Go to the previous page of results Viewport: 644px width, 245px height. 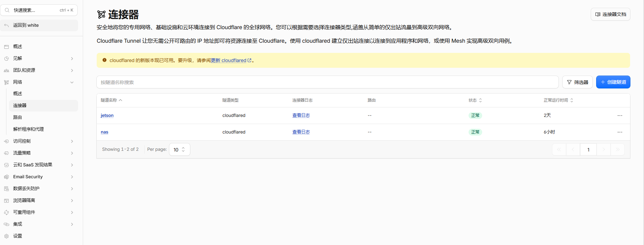[x=573, y=149]
